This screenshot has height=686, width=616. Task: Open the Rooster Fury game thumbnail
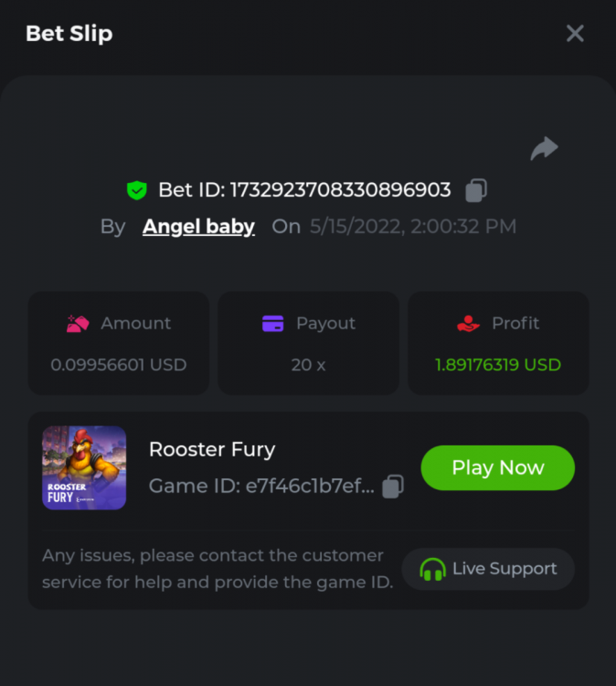84,467
